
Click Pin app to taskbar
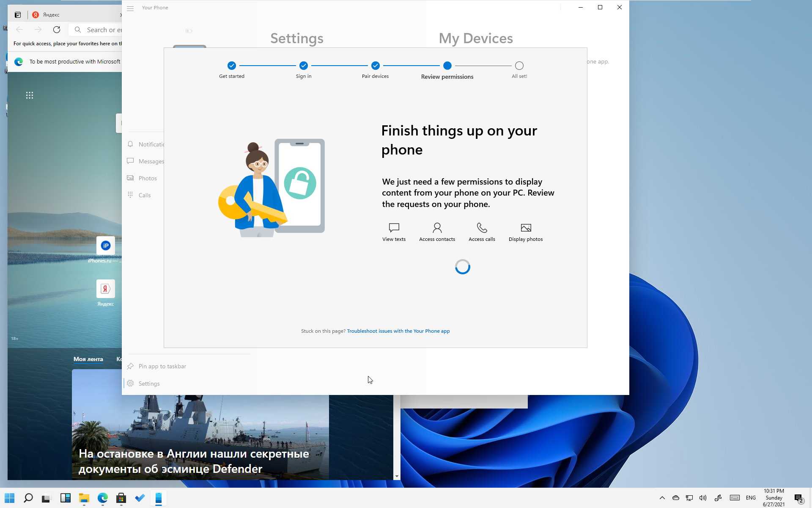point(162,366)
